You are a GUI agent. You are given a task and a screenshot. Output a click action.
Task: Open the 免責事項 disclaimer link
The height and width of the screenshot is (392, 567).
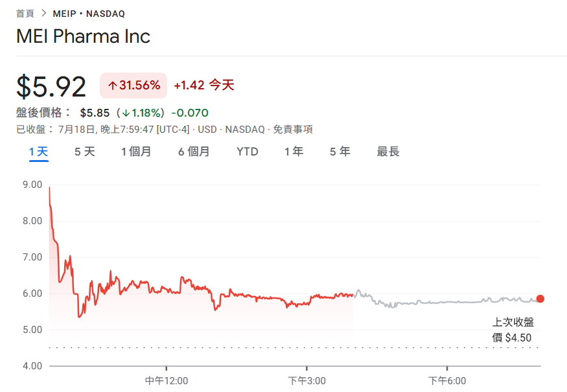(292, 130)
